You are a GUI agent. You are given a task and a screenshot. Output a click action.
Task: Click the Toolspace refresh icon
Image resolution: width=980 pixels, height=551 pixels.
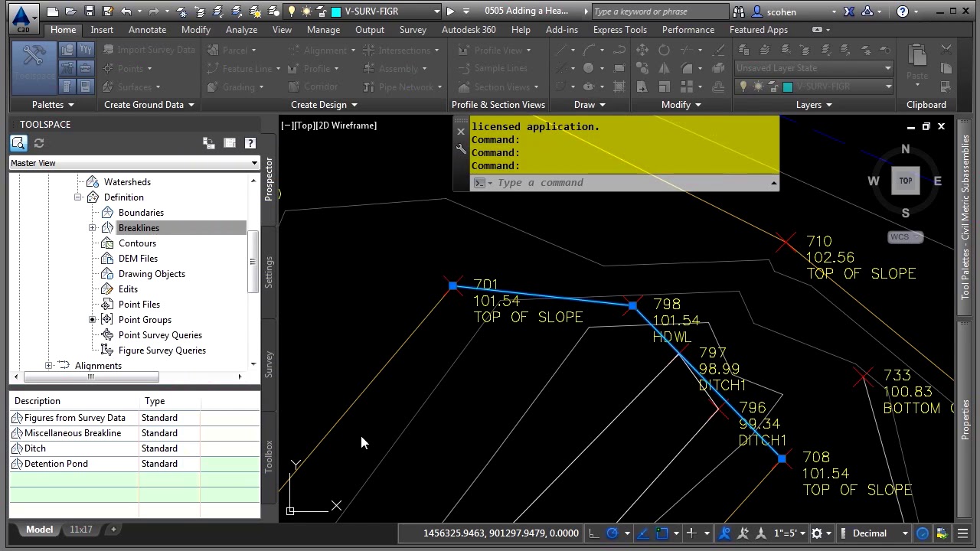tap(39, 143)
